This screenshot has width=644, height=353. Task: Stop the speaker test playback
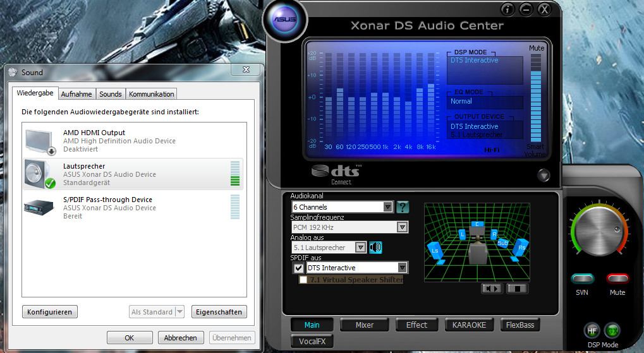517,289
